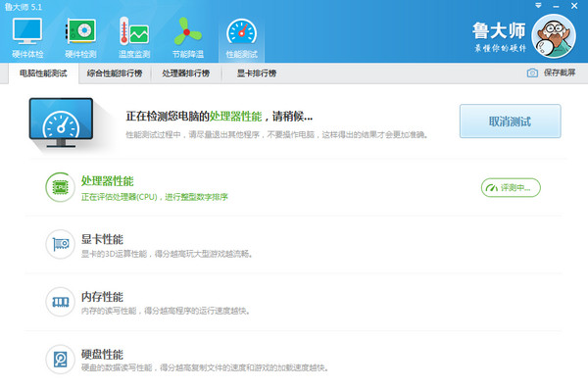
Task: Open the 温度监测 thermometer icon
Action: [134, 31]
